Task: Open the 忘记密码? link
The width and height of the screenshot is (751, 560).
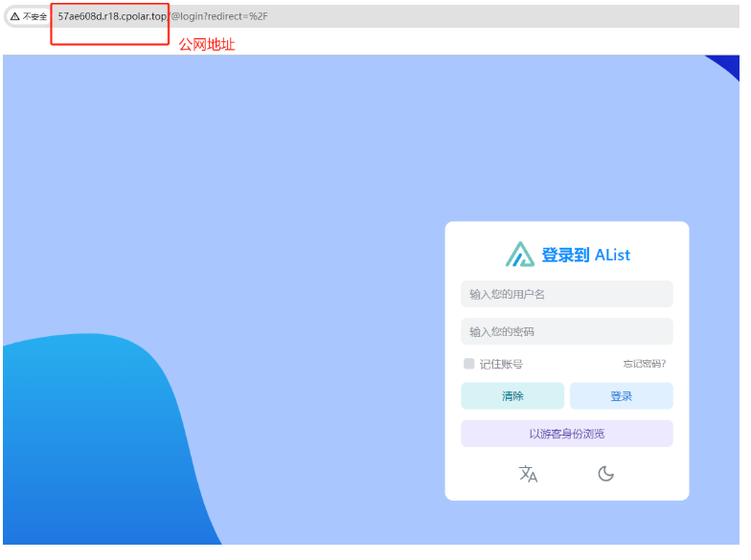Action: [x=644, y=364]
